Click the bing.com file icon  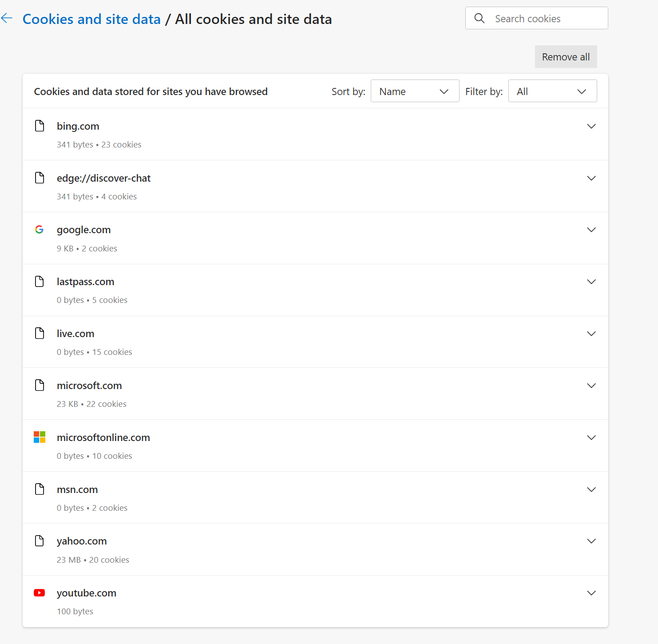40,126
